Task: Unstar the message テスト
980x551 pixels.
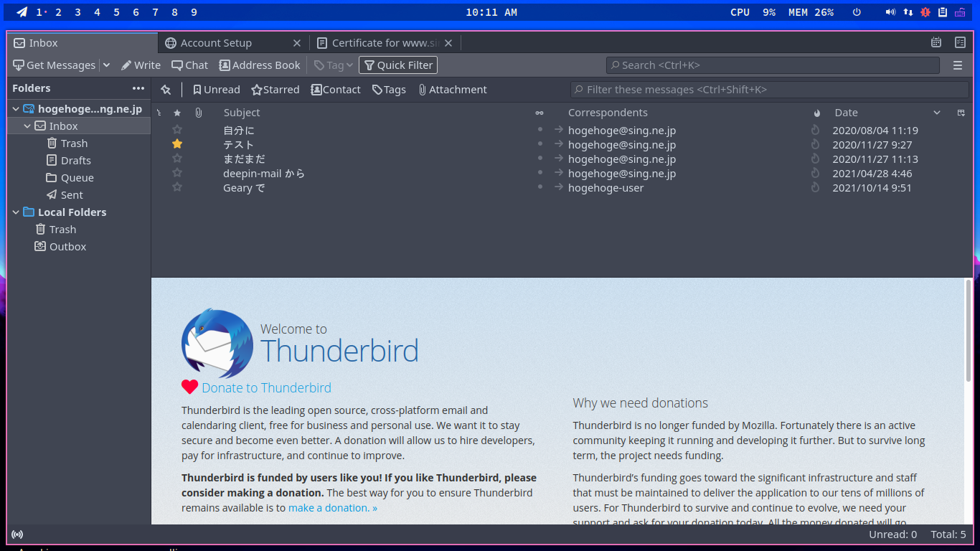Action: [x=177, y=144]
